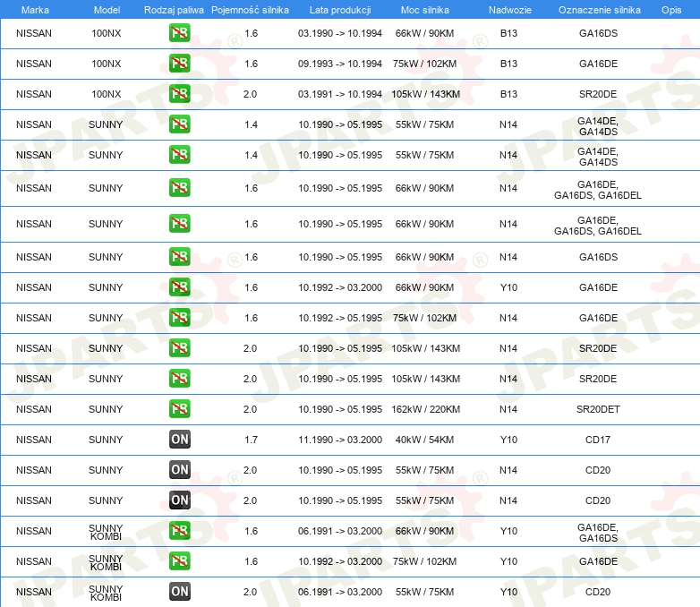The image size is (700, 607).
Task: Click the petrol icon in the SUNNY KOMBI 66kW / 90KM row
Action: pyautogui.click(x=179, y=531)
